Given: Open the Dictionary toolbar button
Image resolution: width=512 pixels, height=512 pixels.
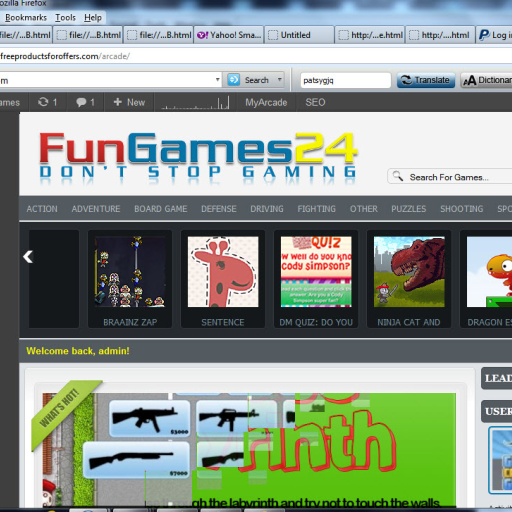Looking at the screenshot, I should click(486, 80).
